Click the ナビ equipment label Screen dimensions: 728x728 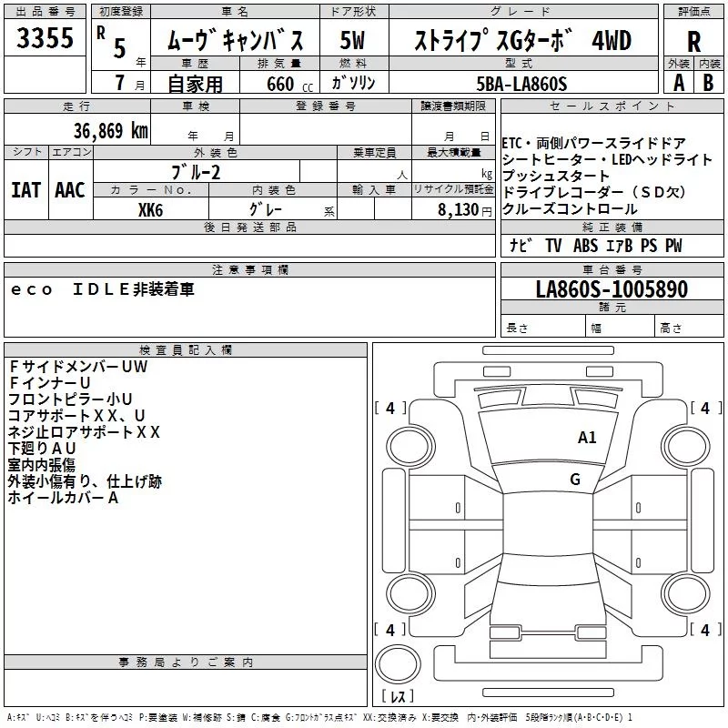(521, 245)
